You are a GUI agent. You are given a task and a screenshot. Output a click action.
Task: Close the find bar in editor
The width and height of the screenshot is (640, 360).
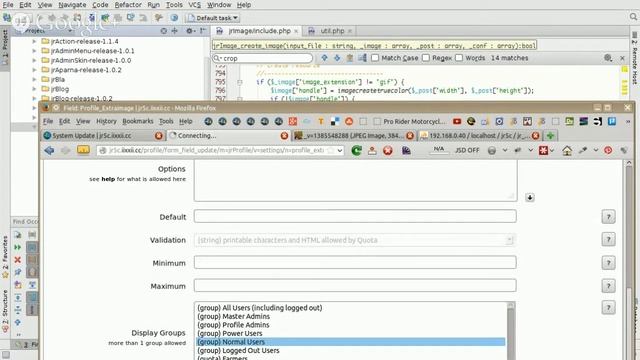click(622, 58)
